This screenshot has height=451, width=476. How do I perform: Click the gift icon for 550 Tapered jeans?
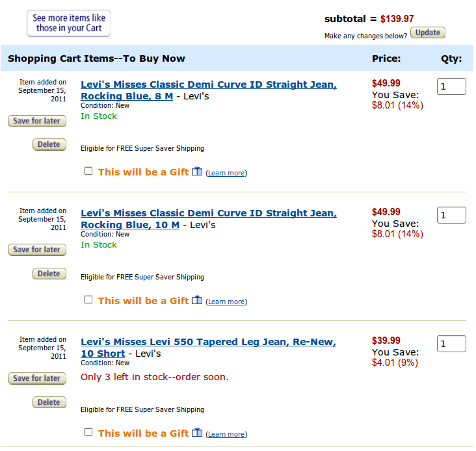coord(197,433)
